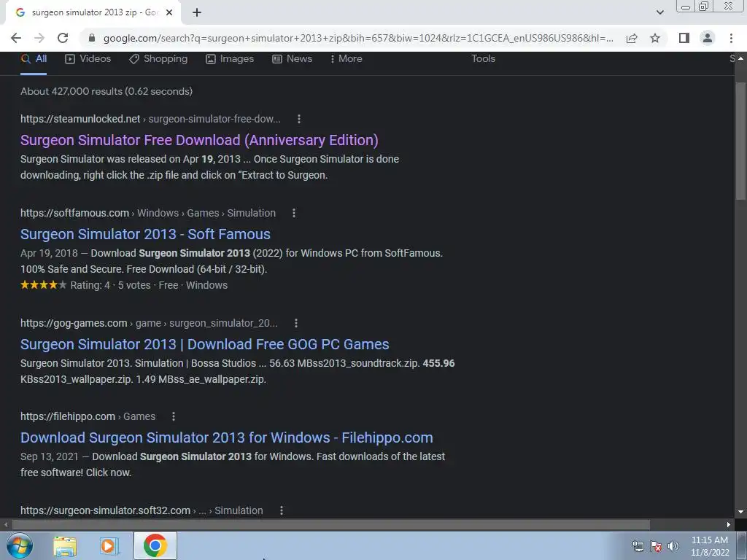Click the steamunlocked.net URL breadcrumb
The width and height of the screenshot is (747, 560).
(150, 119)
